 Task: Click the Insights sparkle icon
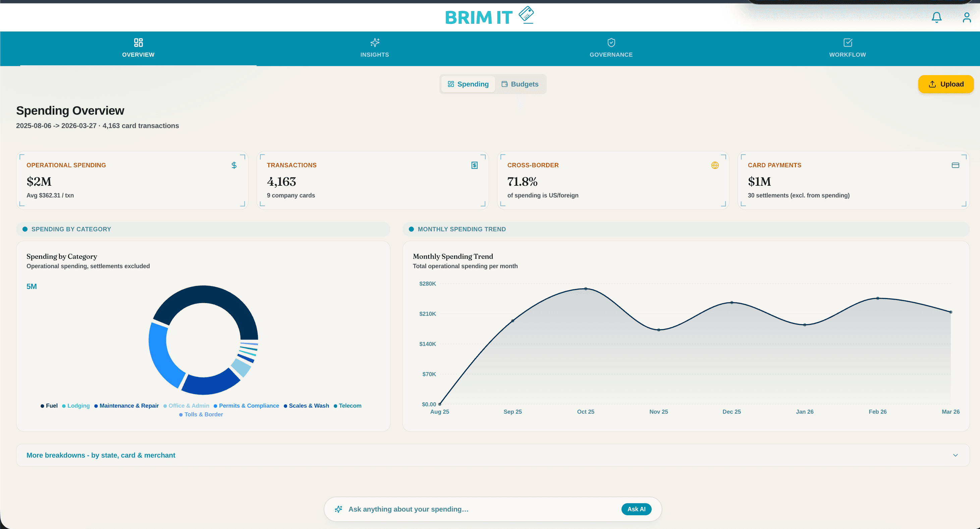375,42
